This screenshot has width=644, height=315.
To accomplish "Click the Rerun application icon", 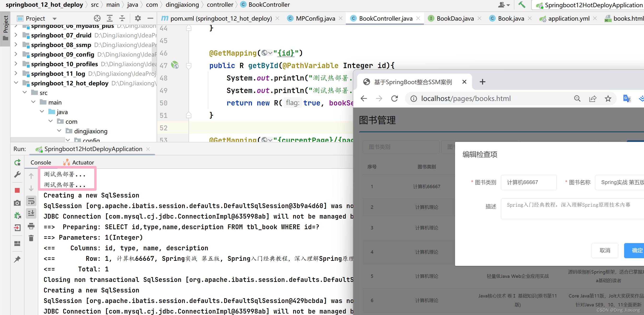I will click(x=17, y=163).
